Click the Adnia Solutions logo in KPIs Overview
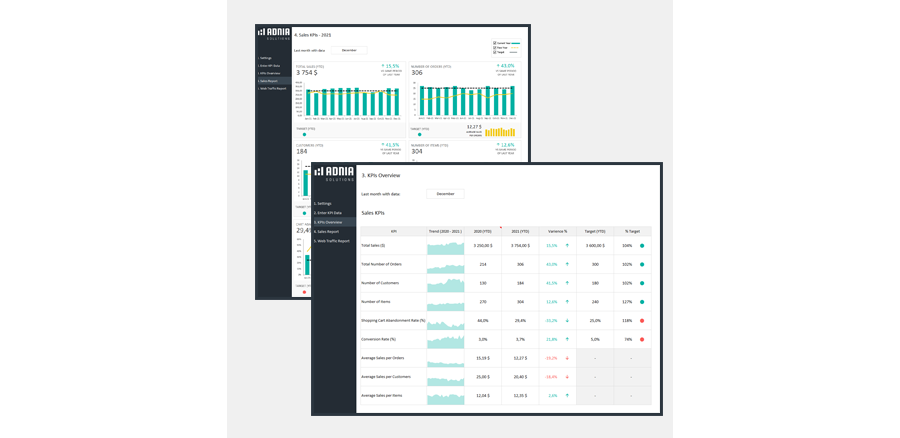 (x=333, y=173)
